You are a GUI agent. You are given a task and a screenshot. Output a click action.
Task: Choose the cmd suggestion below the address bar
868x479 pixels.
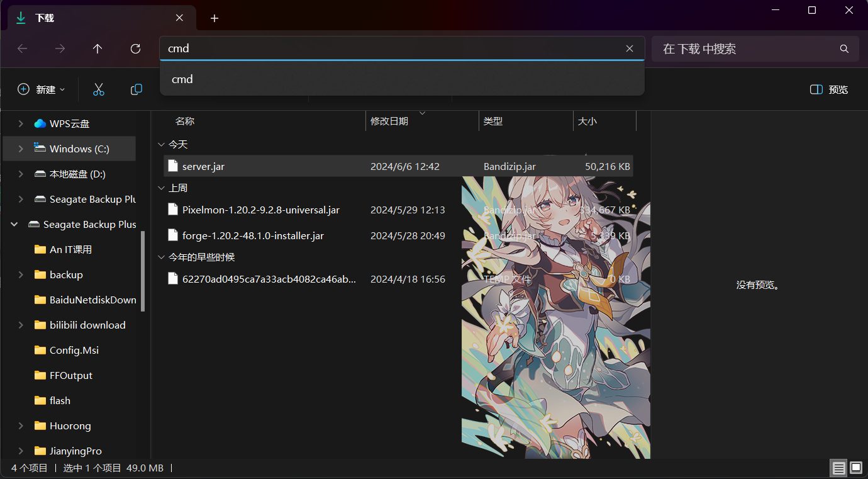(402, 79)
